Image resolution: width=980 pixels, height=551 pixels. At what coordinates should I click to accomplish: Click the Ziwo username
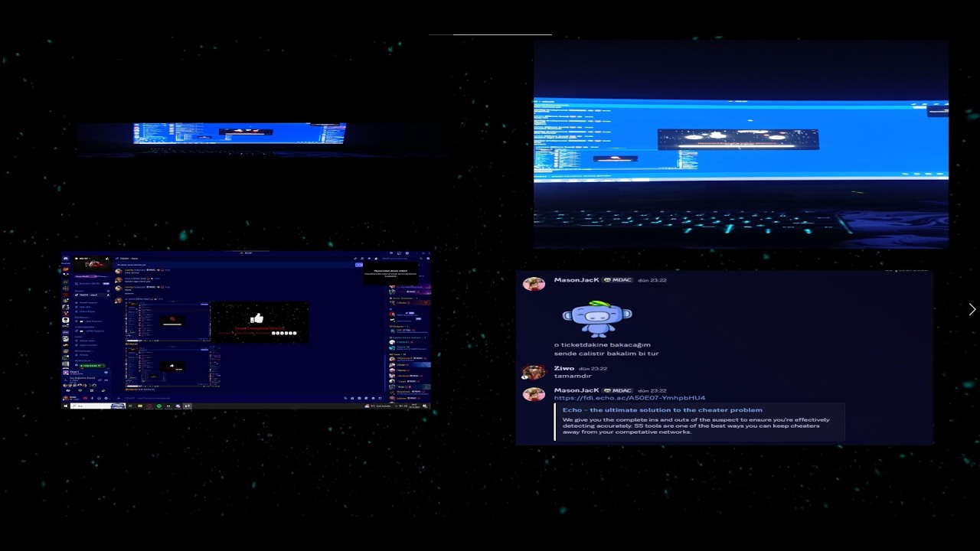tap(563, 368)
